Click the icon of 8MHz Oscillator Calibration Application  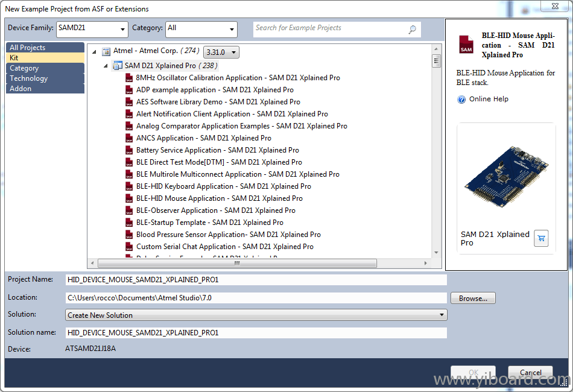tap(129, 78)
